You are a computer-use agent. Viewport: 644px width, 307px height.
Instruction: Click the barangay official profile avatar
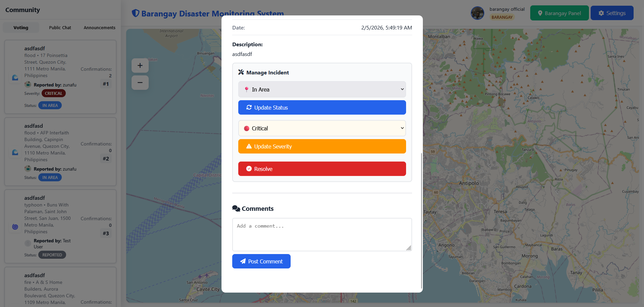478,13
